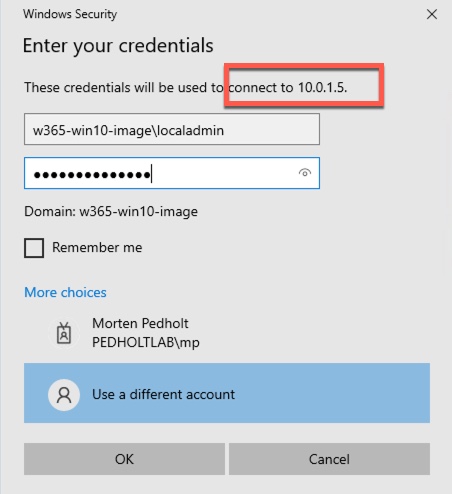The width and height of the screenshot is (452, 494).
Task: Click the empty right side of the highlighted account row
Action: [x=333, y=393]
